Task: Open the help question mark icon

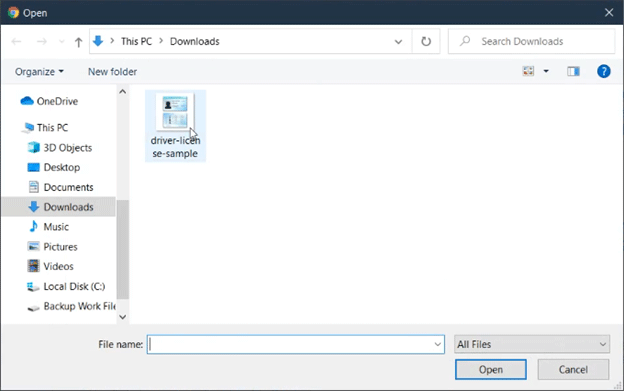Action: pos(603,72)
